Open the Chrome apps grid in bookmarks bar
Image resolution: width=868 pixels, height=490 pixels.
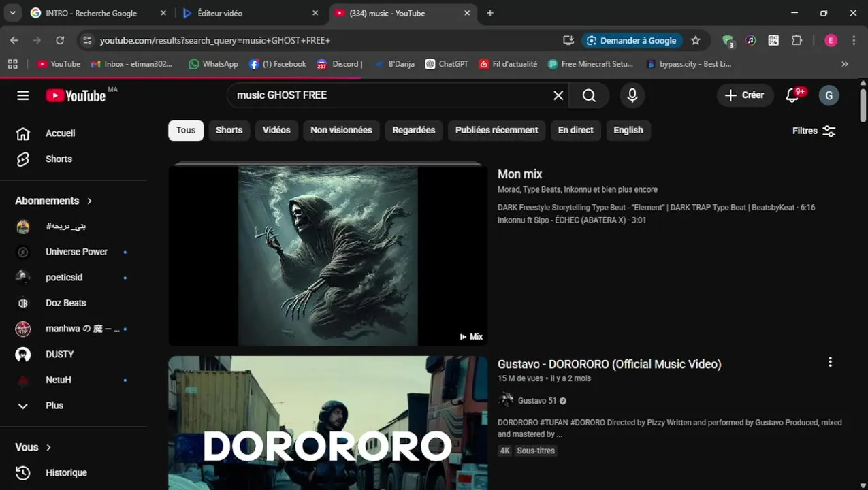[12, 64]
